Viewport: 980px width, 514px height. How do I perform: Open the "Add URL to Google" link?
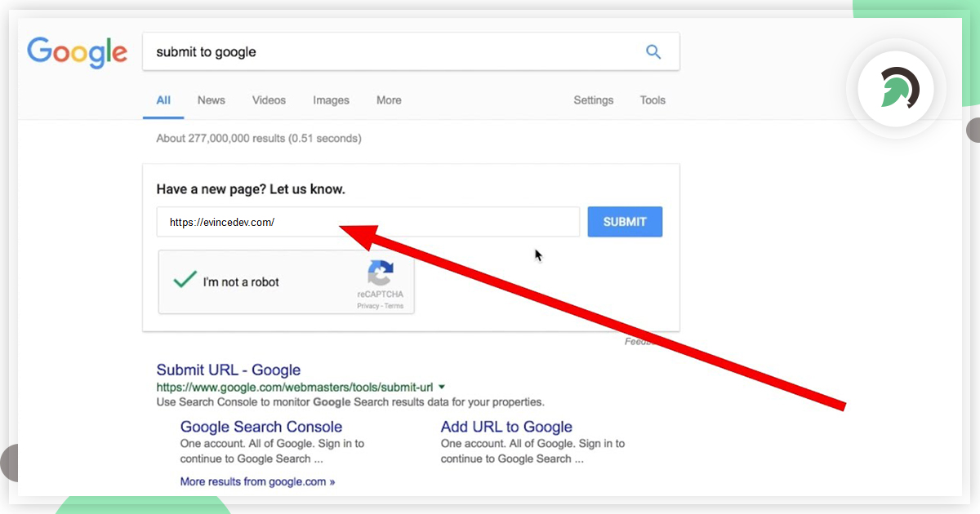tap(506, 427)
